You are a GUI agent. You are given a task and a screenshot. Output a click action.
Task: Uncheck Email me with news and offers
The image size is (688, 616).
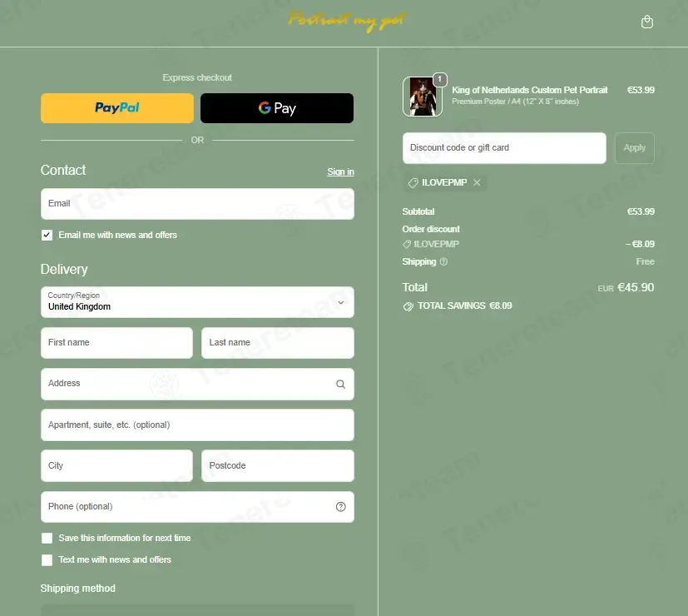tap(47, 236)
